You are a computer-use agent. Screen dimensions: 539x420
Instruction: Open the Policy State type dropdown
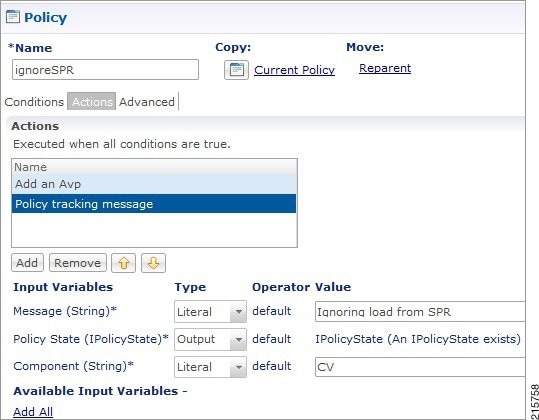pyautogui.click(x=210, y=339)
